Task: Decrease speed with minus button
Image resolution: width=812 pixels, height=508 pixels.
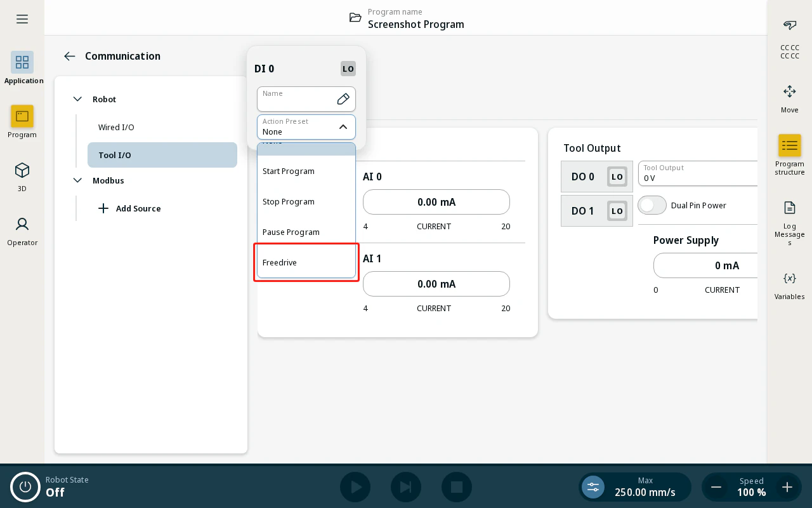Action: coord(716,487)
